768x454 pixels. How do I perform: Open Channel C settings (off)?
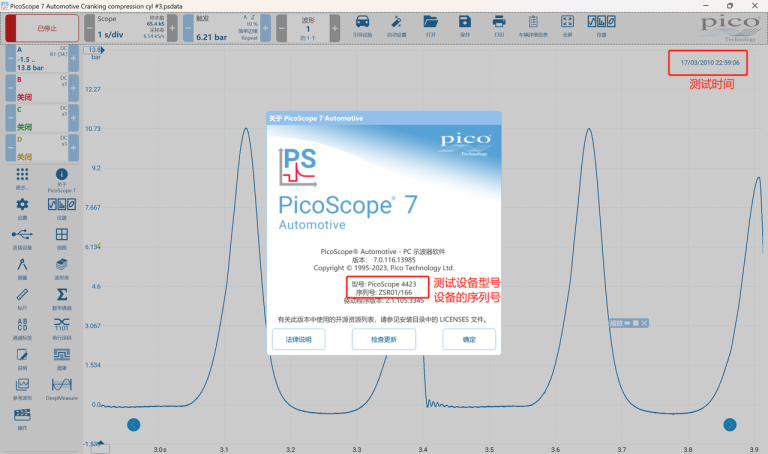pyautogui.click(x=42, y=118)
